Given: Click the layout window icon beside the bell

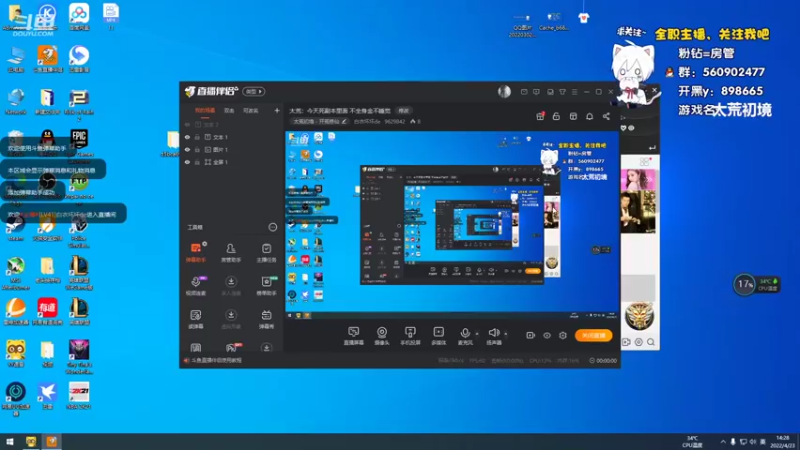Looking at the screenshot, I should pyautogui.click(x=573, y=116).
